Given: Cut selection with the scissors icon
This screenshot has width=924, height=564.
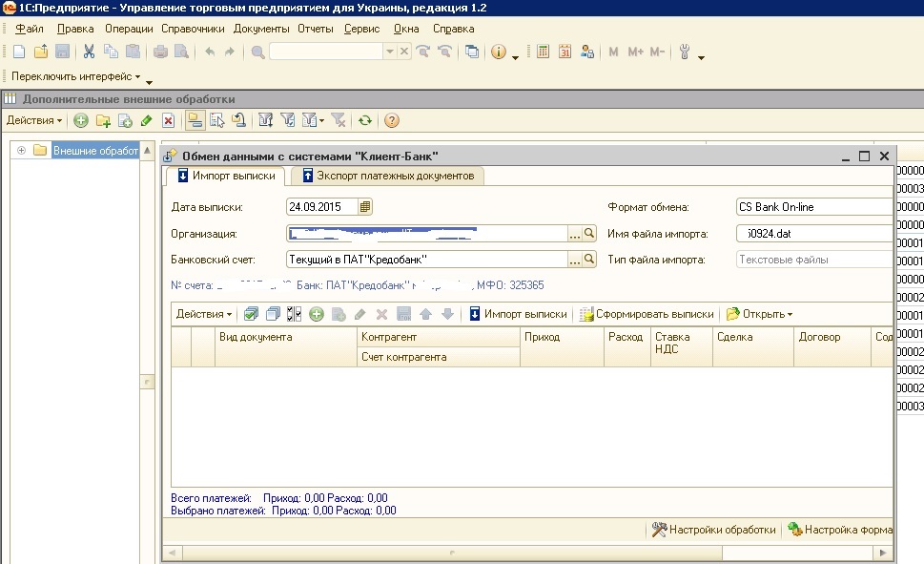Looking at the screenshot, I should click(x=89, y=52).
